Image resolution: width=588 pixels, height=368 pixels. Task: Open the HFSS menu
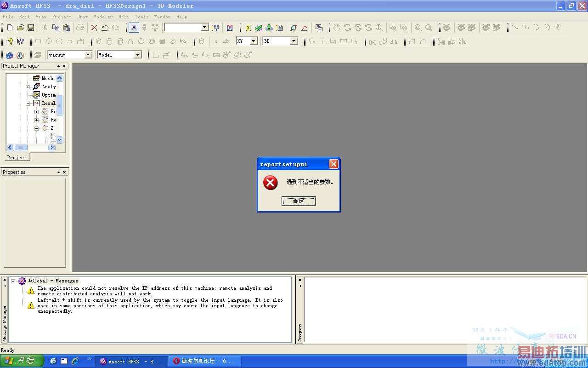pyautogui.click(x=124, y=17)
